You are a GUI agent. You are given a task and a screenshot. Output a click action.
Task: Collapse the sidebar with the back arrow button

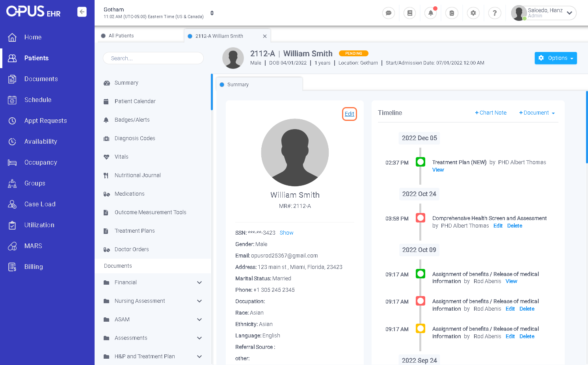pos(82,12)
